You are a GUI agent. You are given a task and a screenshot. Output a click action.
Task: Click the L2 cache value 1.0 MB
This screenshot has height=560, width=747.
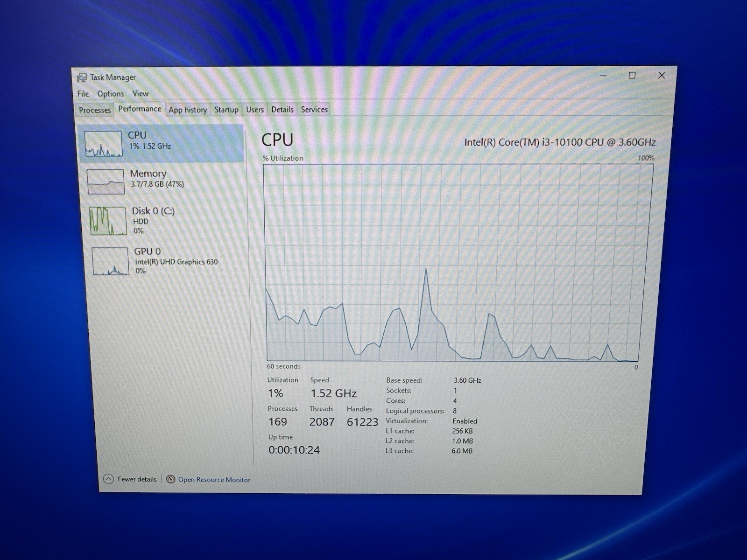pyautogui.click(x=462, y=441)
